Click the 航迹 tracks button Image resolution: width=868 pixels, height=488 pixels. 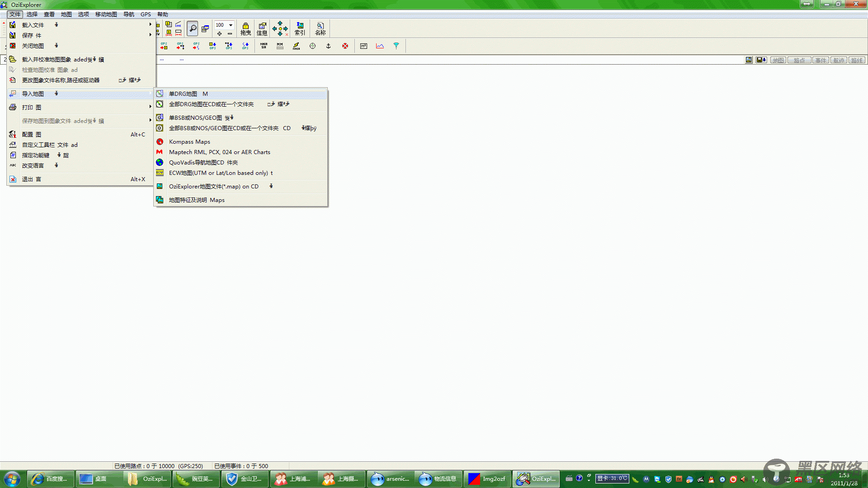coord(839,60)
